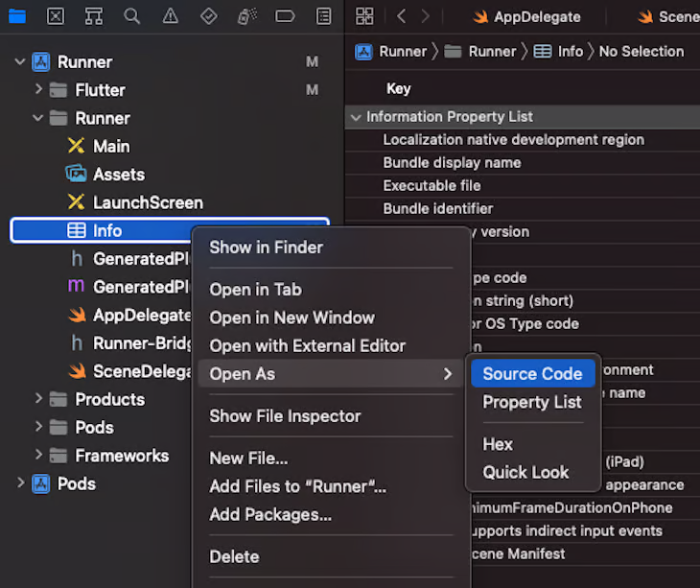Choose Property List in the submenu

[x=531, y=402]
